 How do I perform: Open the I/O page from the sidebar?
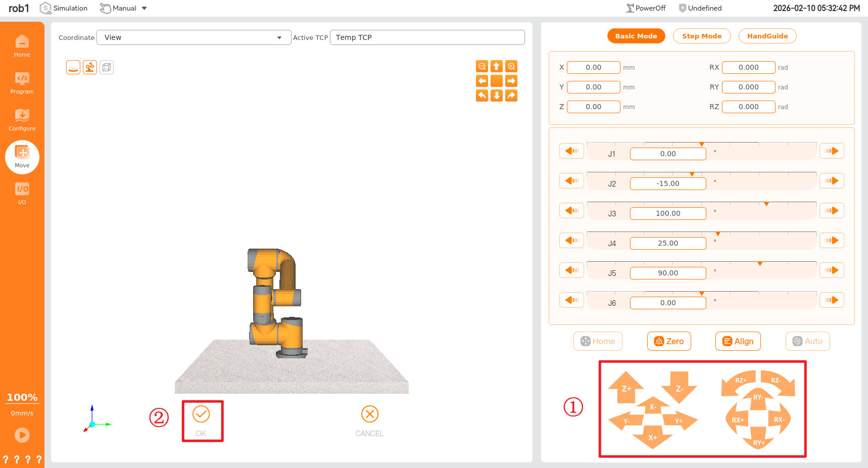tap(22, 194)
